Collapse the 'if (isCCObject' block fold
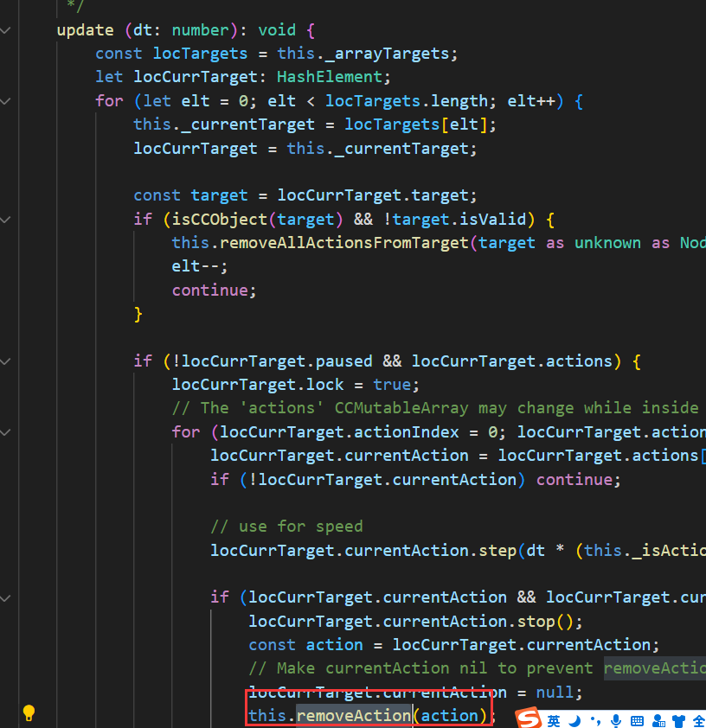 coord(5,220)
